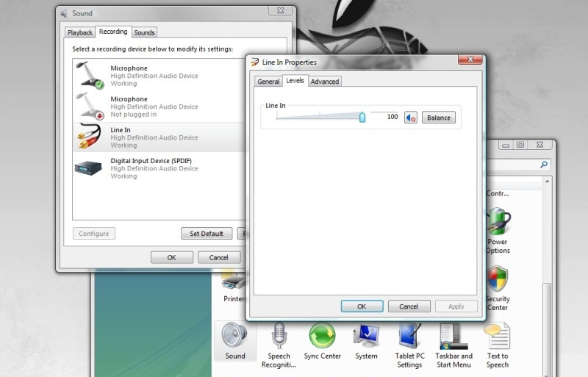Open the System control panel icon
The image size is (588, 377).
[366, 342]
